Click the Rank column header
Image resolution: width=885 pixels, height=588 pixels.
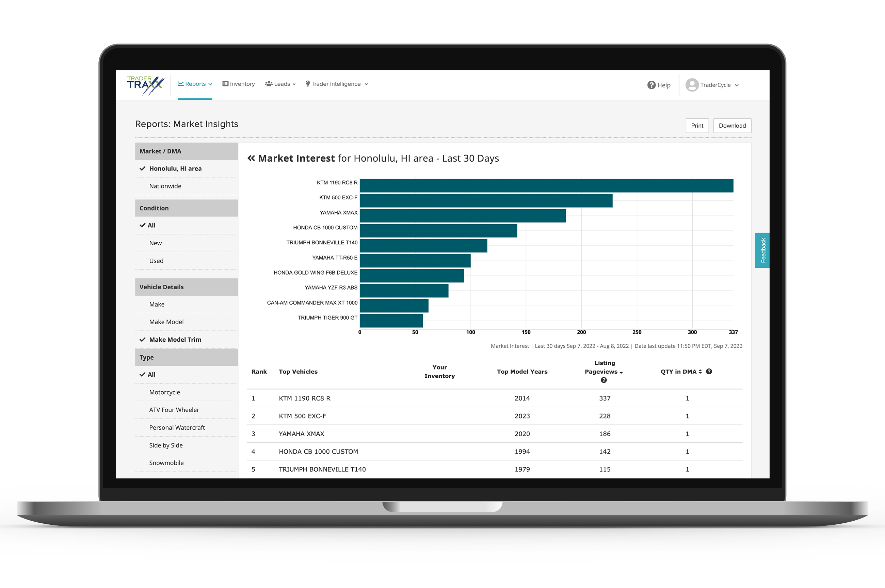click(259, 372)
